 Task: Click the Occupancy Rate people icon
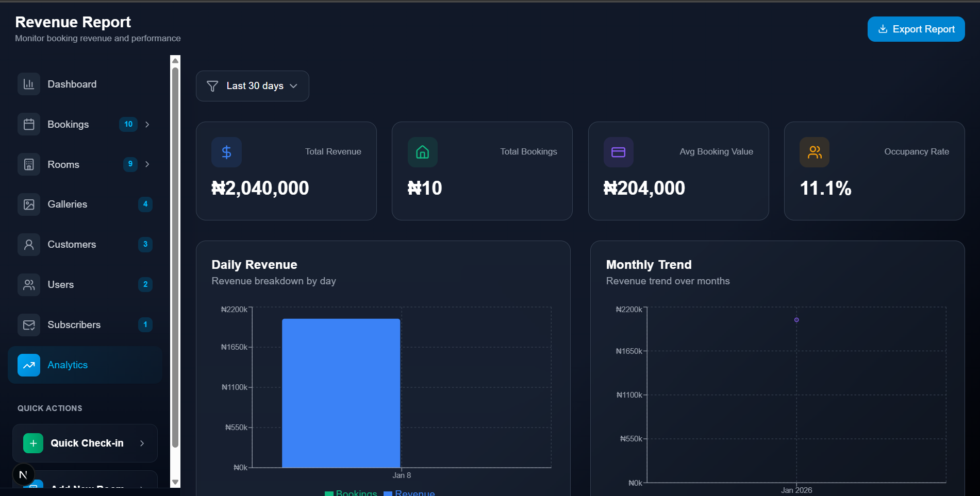(814, 152)
